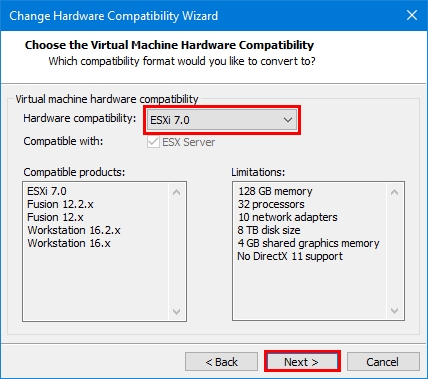The height and width of the screenshot is (379, 428).
Task: Click the Compatible products up scroll arrow
Action: [x=177, y=192]
